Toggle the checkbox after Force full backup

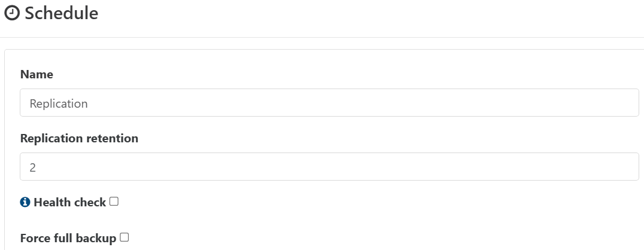(124, 237)
